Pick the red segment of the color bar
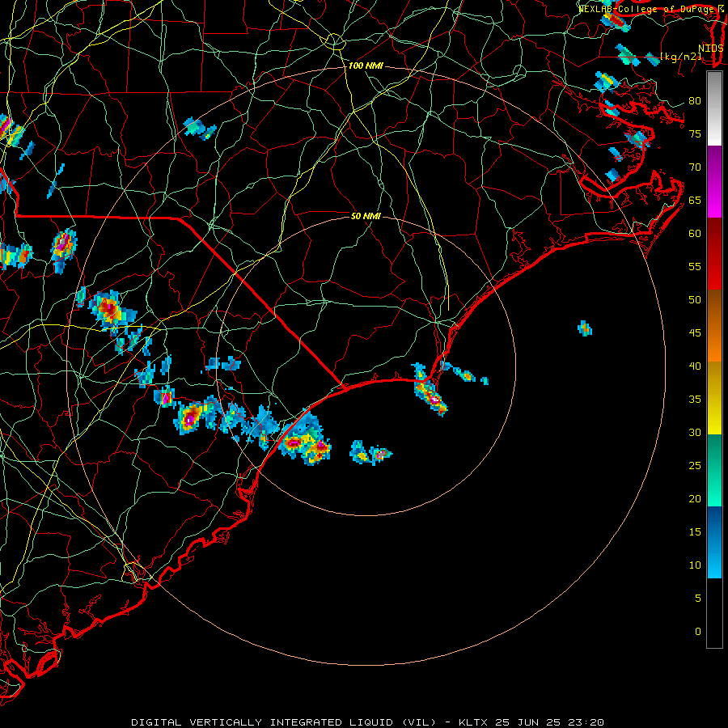 [714, 254]
